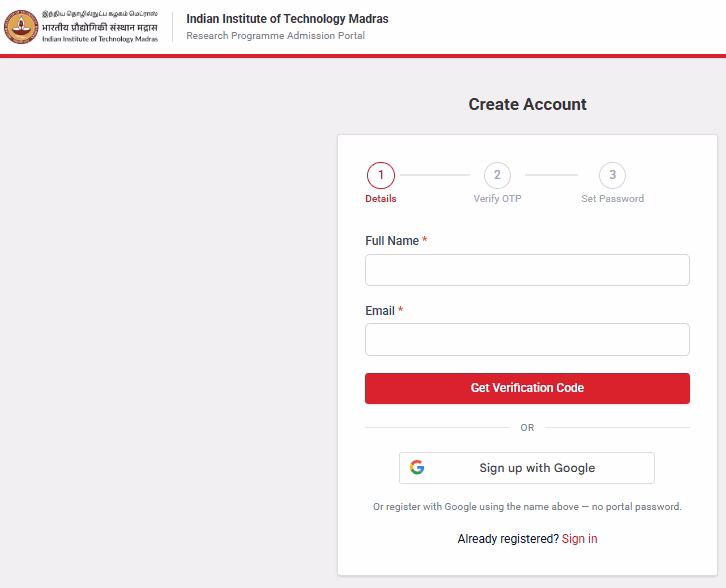Click Sign up with Google button
The width and height of the screenshot is (726, 588).
tap(527, 468)
